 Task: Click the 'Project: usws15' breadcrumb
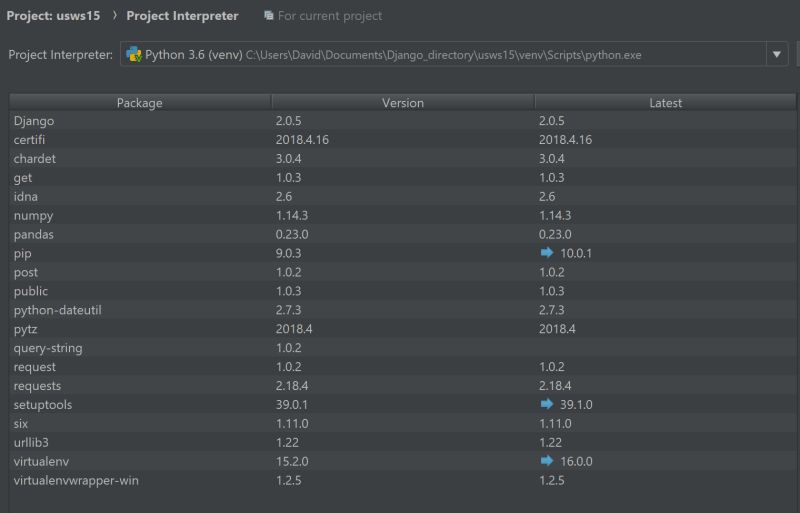[x=53, y=16]
